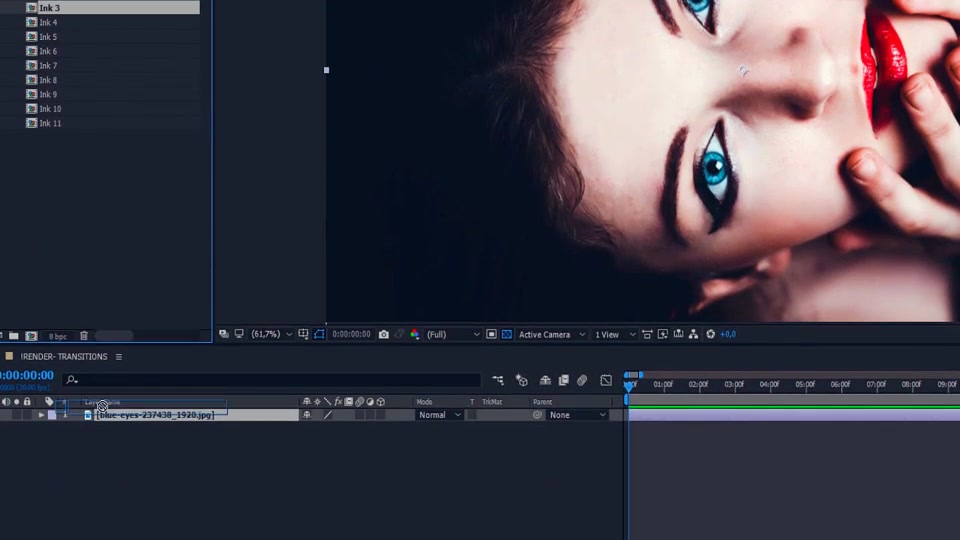Click the viewer current time 0:00:00:00
The image size is (960, 540).
351,334
